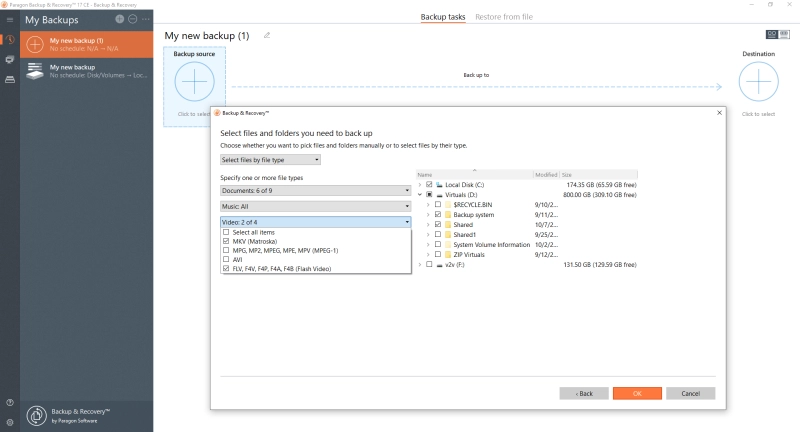This screenshot has height=432, width=800.
Task: Collapse the Virtuals (D:) tree node
Action: point(420,195)
